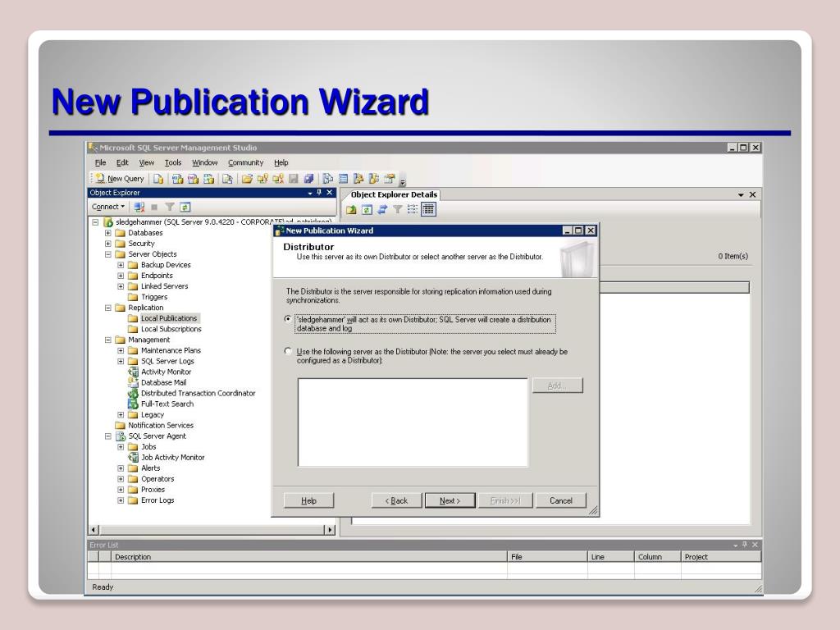Click the Finish button in wizard

505,500
